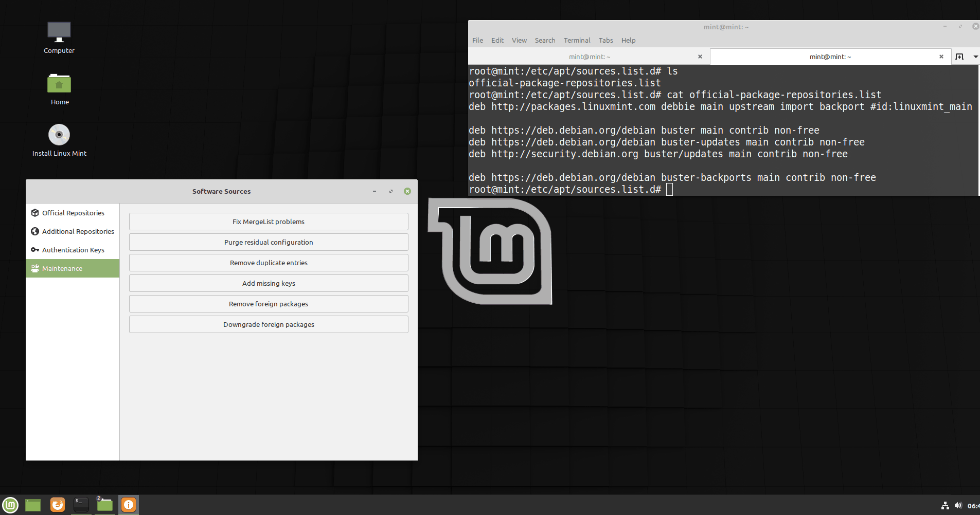
Task: Click the Add missing keys button
Action: [268, 283]
